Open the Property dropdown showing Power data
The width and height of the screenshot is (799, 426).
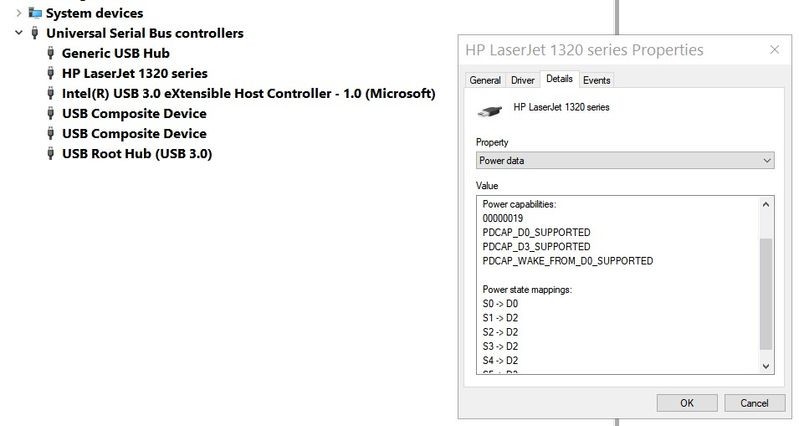(x=625, y=160)
